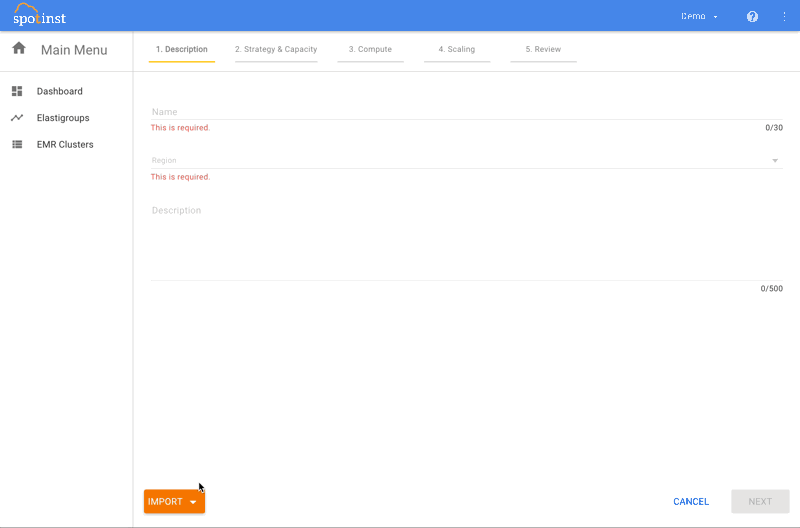800x528 pixels.
Task: Select the Main Menu heading
Action: pyautogui.click(x=74, y=50)
